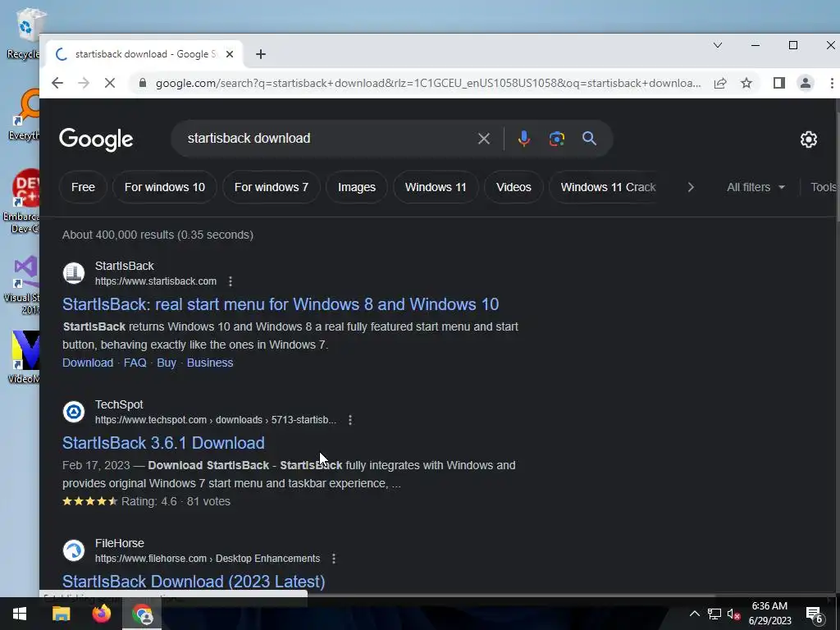Open the Download sitelink under StartIsBack

[88, 363]
